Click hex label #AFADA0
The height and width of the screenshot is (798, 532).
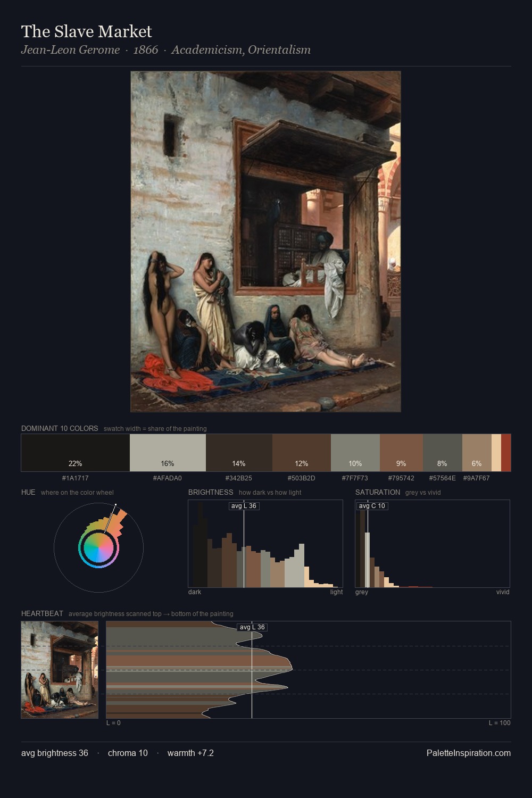pos(168,478)
